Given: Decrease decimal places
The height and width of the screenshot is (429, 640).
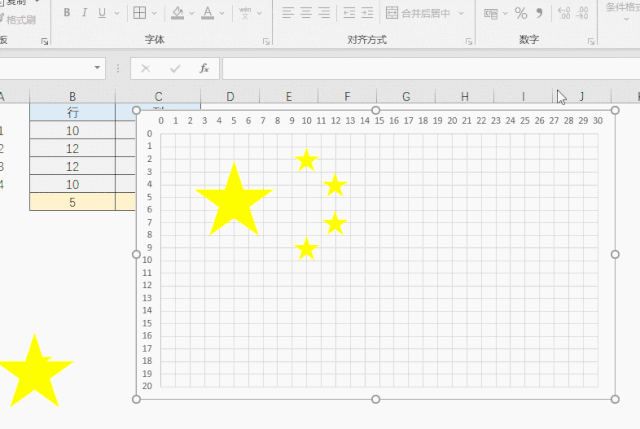Looking at the screenshot, I should pos(582,13).
